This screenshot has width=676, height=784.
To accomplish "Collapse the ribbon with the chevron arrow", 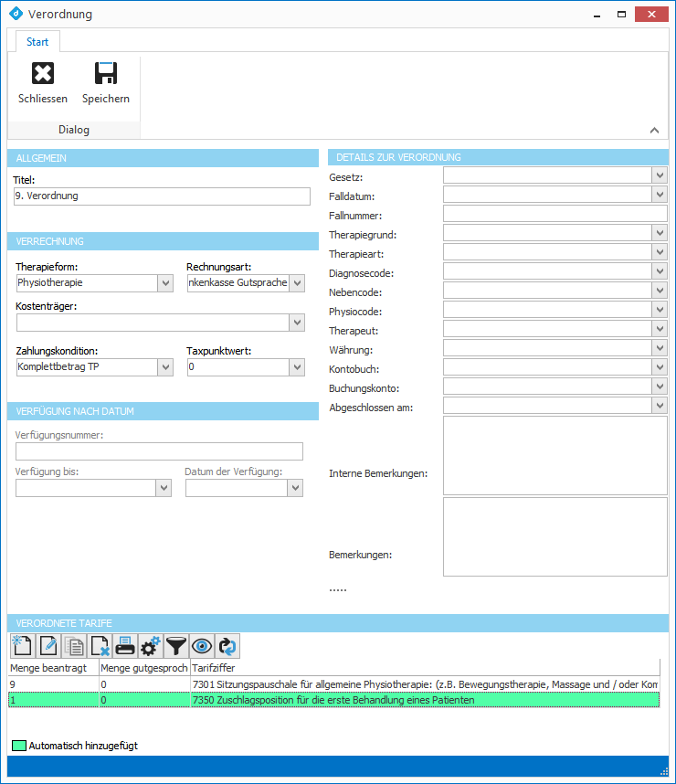I will pyautogui.click(x=654, y=131).
